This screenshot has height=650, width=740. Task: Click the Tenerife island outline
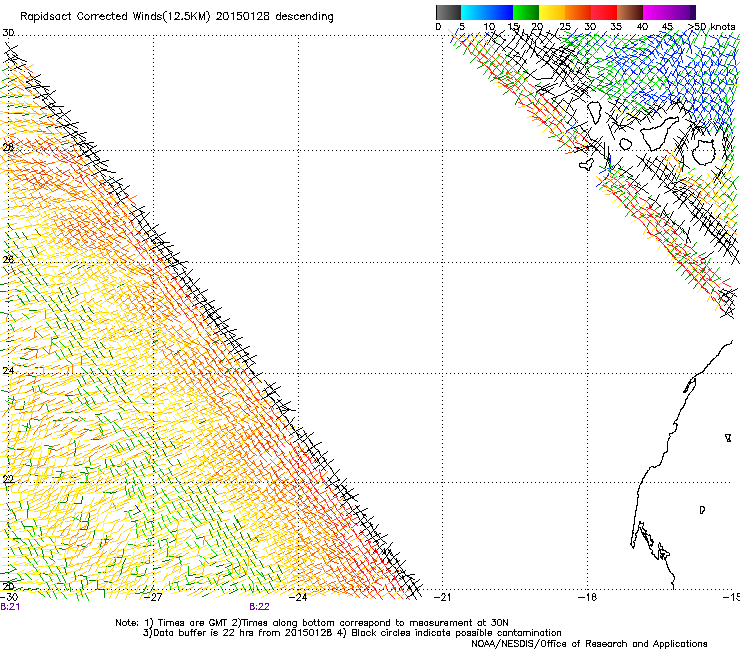point(660,133)
